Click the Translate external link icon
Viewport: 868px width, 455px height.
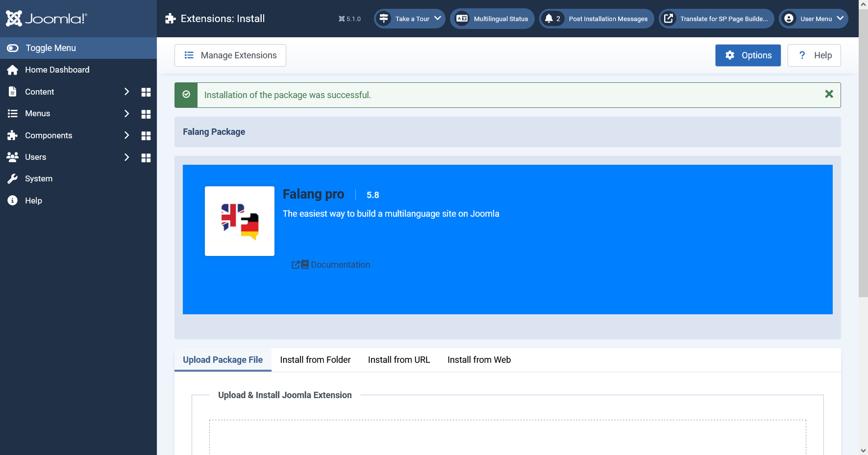pyautogui.click(x=669, y=19)
